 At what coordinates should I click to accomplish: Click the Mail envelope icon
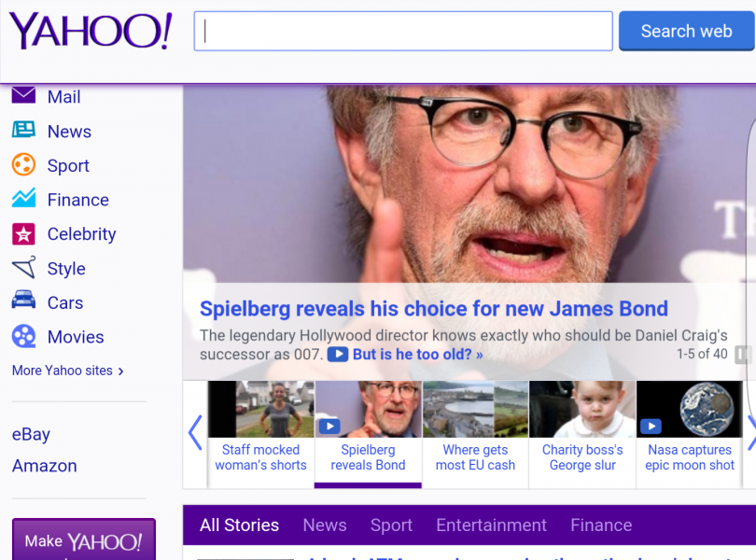[x=23, y=95]
